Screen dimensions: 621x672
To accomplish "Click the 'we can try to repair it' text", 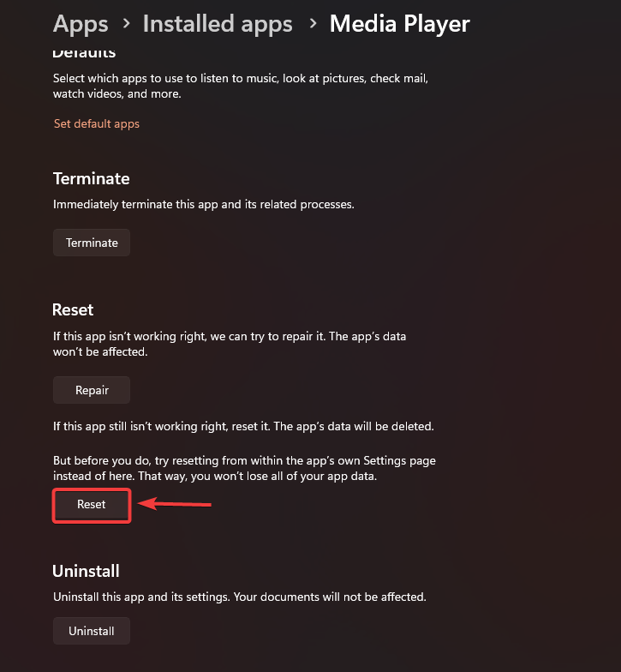I will [x=280, y=336].
